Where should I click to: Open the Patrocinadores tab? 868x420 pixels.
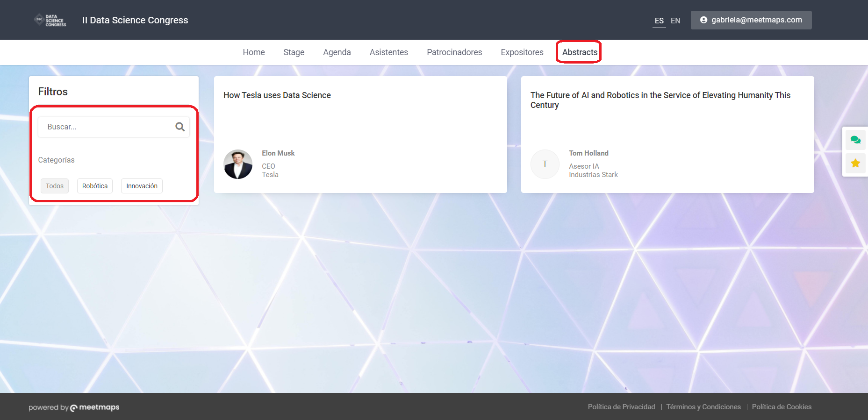[x=454, y=52]
